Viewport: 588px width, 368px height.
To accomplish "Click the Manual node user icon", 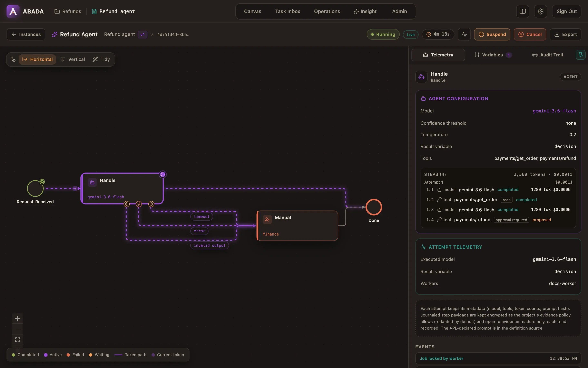I will [x=267, y=220].
